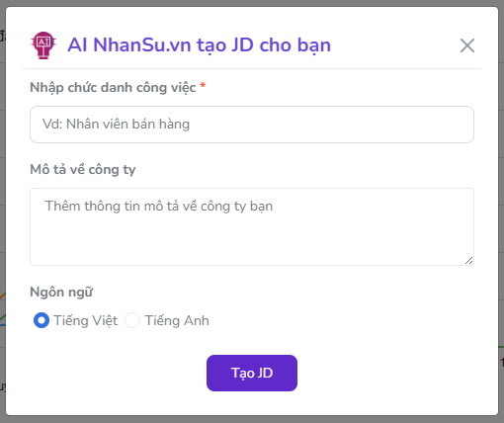
Task: Focus the job title input field
Action: pos(252,125)
